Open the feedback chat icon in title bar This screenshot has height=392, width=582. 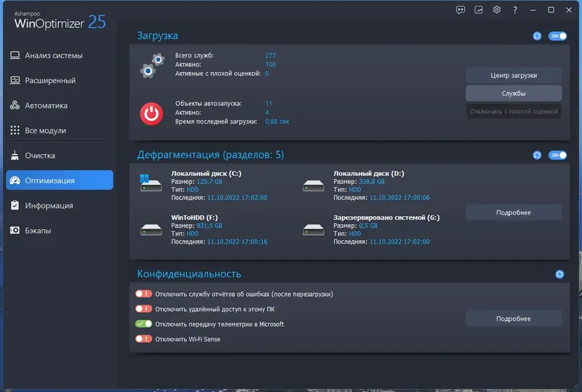[x=461, y=10]
